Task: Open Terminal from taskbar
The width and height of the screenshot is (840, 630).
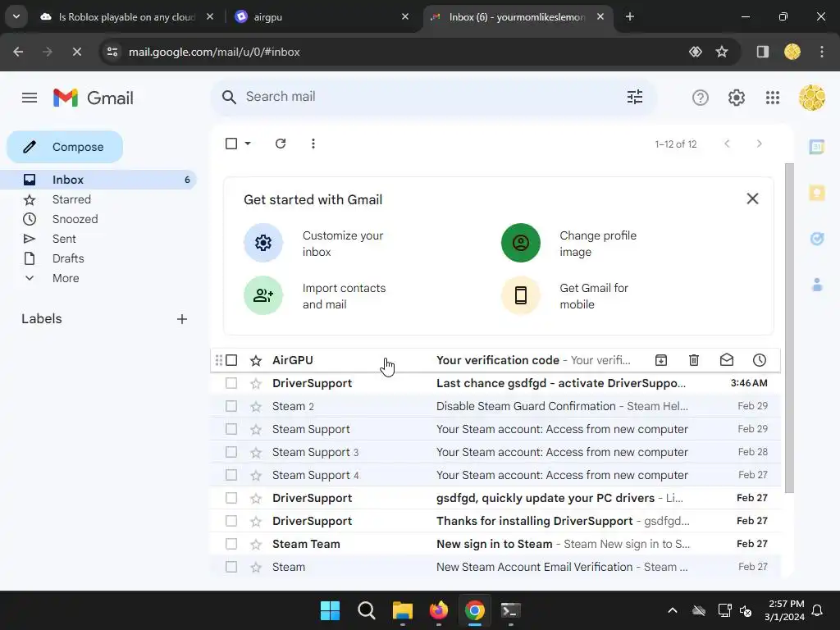Action: click(x=510, y=610)
